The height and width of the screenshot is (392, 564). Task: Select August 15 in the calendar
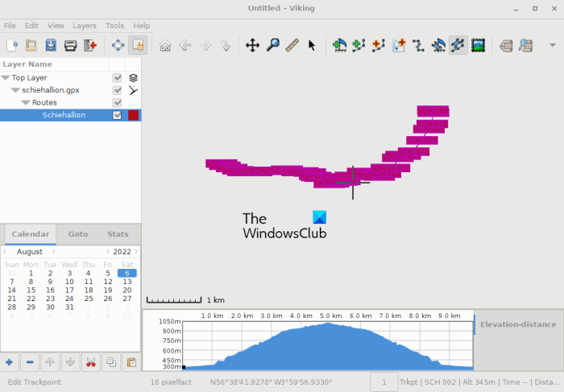coord(31,290)
